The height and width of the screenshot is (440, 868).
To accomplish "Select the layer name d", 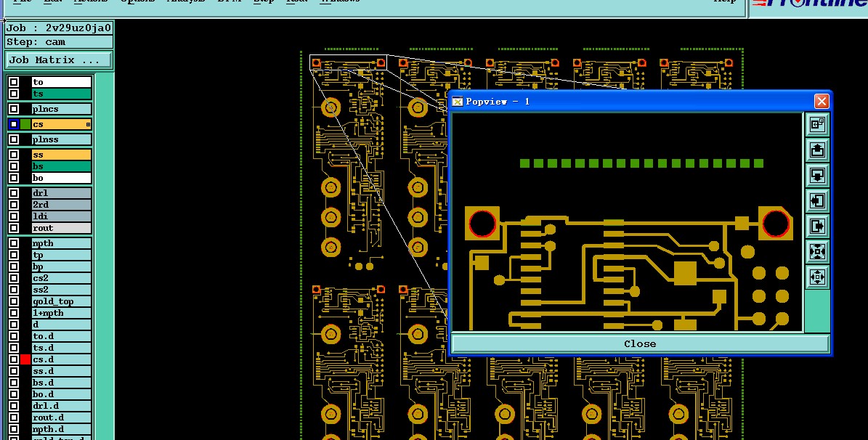I will [62, 325].
